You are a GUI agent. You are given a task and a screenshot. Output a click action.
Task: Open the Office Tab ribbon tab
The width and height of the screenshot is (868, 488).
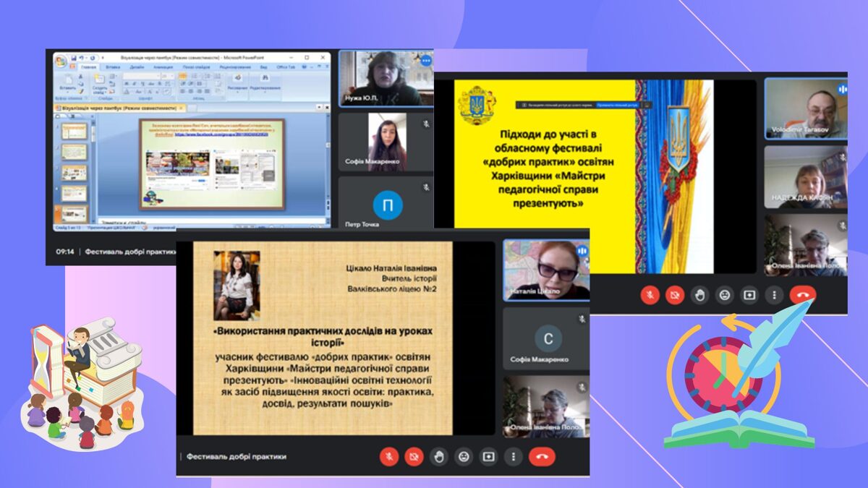(x=286, y=67)
